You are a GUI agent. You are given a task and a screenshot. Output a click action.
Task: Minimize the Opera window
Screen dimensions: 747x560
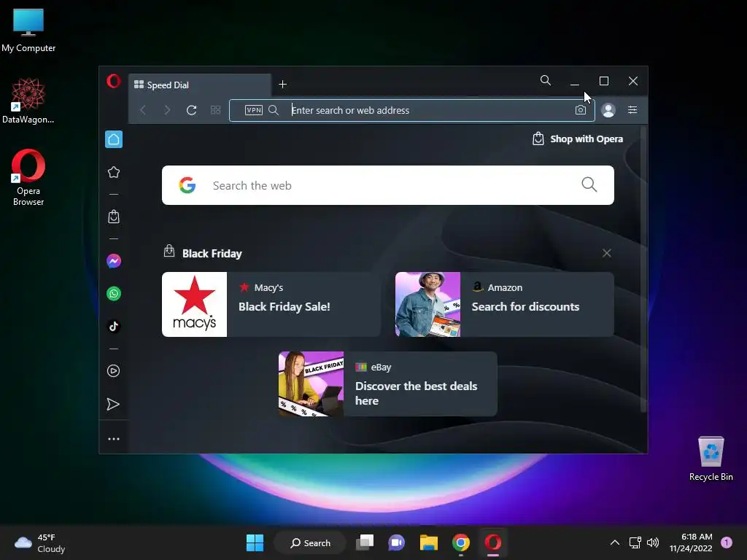[575, 81]
